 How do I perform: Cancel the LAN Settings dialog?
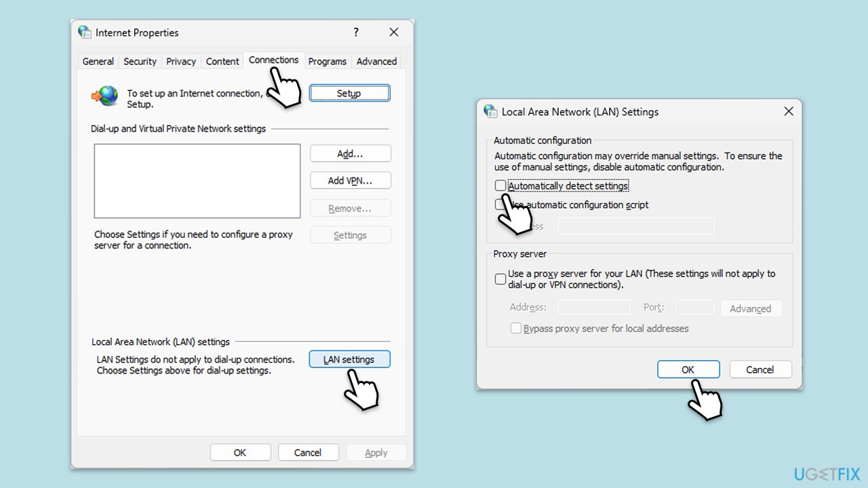pos(760,369)
